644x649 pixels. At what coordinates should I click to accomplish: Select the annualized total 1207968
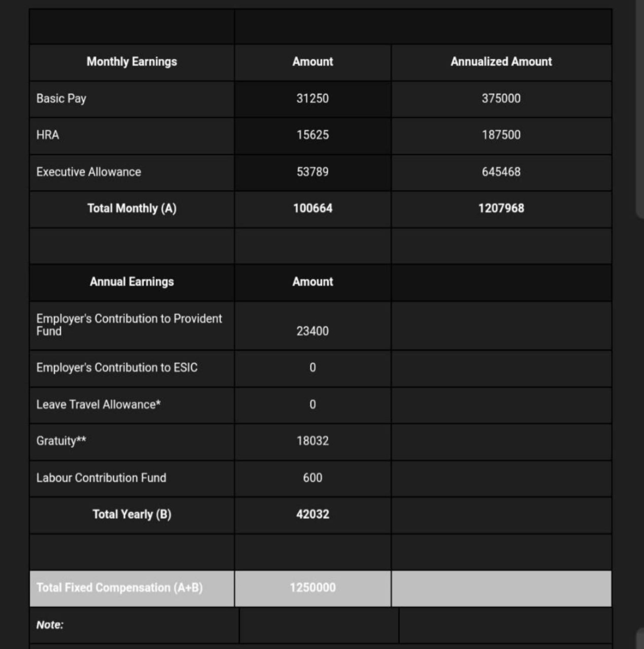501,208
